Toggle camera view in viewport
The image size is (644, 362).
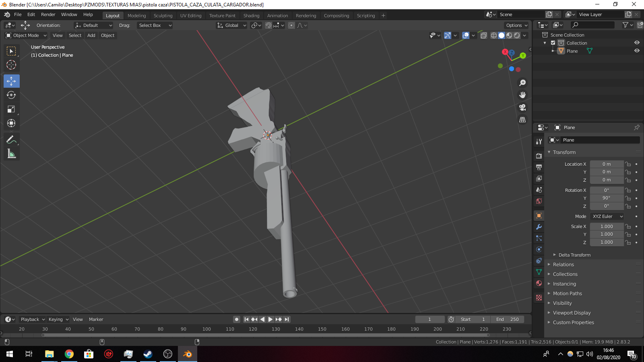(522, 107)
